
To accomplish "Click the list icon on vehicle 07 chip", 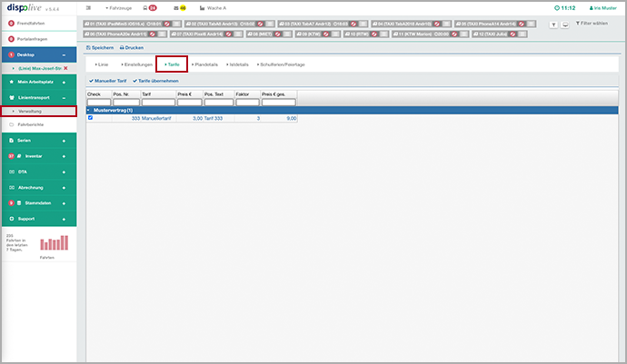I will pyautogui.click(x=238, y=34).
